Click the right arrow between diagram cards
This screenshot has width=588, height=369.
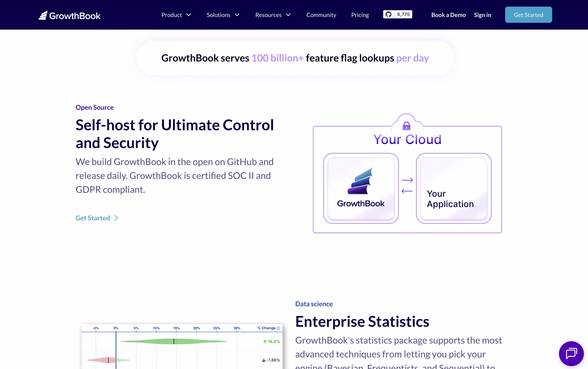coord(407,180)
